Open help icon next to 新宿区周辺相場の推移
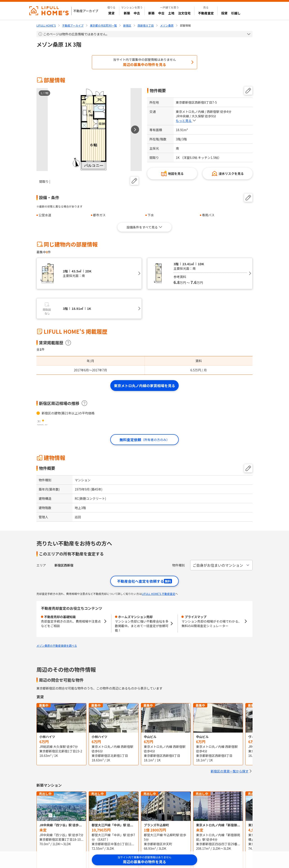Image resolution: width=289 pixels, height=868 pixels. coord(84,403)
